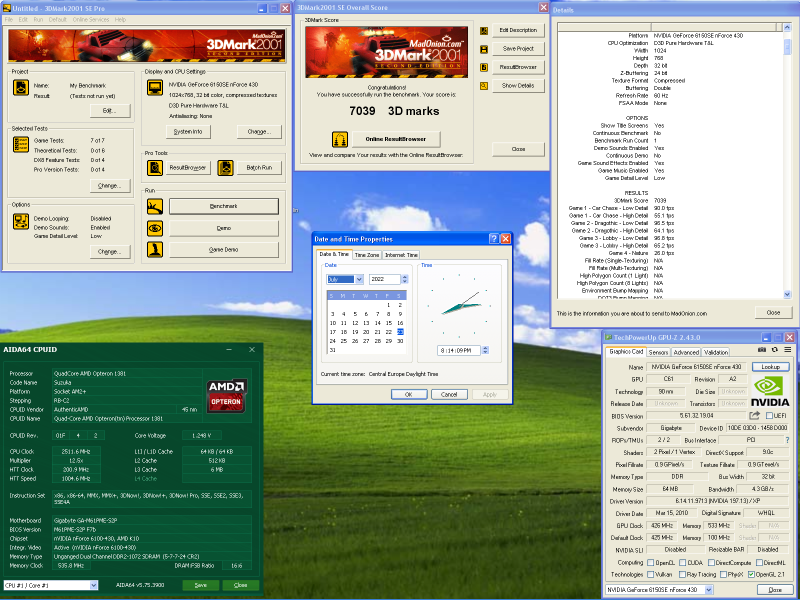Click the Game Demo joystick icon

click(155, 249)
